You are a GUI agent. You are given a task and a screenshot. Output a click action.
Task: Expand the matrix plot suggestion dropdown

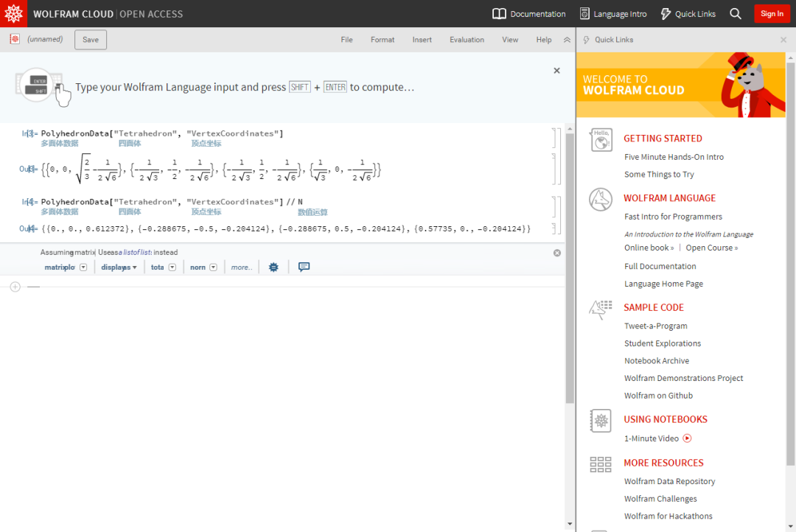click(83, 267)
